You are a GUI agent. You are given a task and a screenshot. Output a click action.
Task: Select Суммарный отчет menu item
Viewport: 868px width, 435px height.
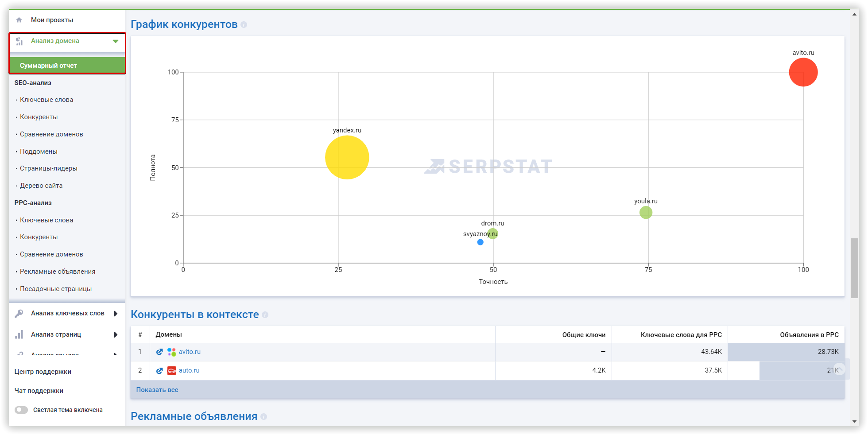coord(67,65)
